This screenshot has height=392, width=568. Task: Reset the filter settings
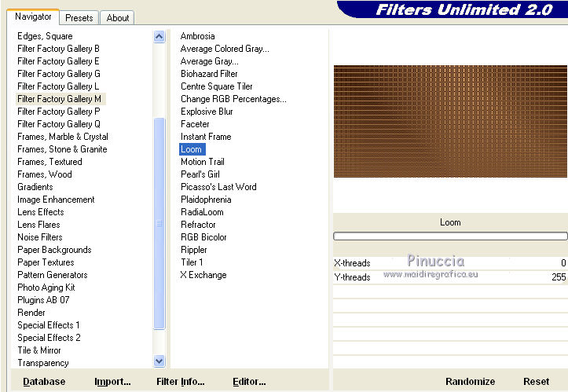point(536,382)
